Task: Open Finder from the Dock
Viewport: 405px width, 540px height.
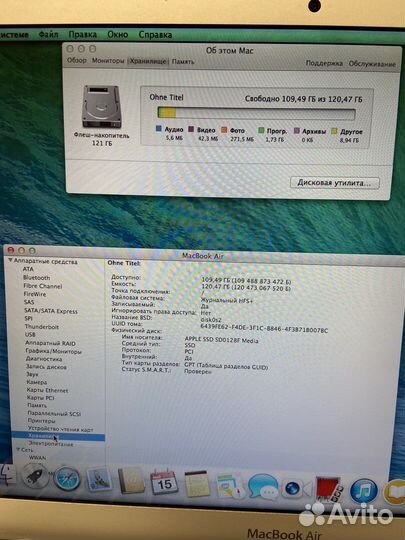Action: 8,475
